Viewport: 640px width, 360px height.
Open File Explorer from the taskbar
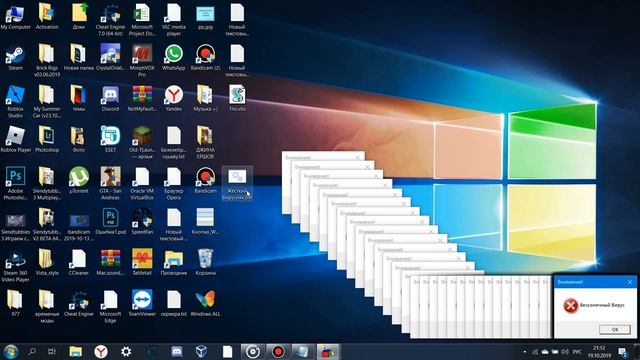click(x=76, y=351)
